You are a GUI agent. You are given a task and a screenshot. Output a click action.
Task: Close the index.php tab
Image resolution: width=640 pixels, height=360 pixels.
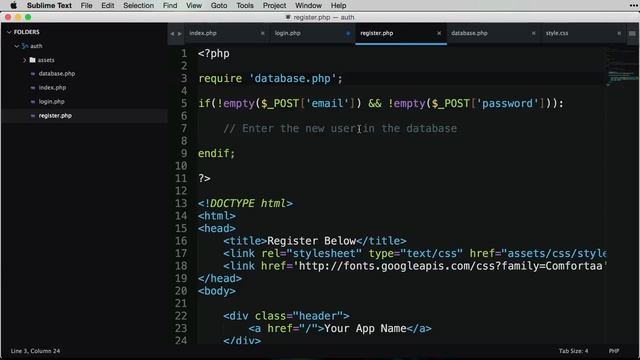(x=262, y=33)
